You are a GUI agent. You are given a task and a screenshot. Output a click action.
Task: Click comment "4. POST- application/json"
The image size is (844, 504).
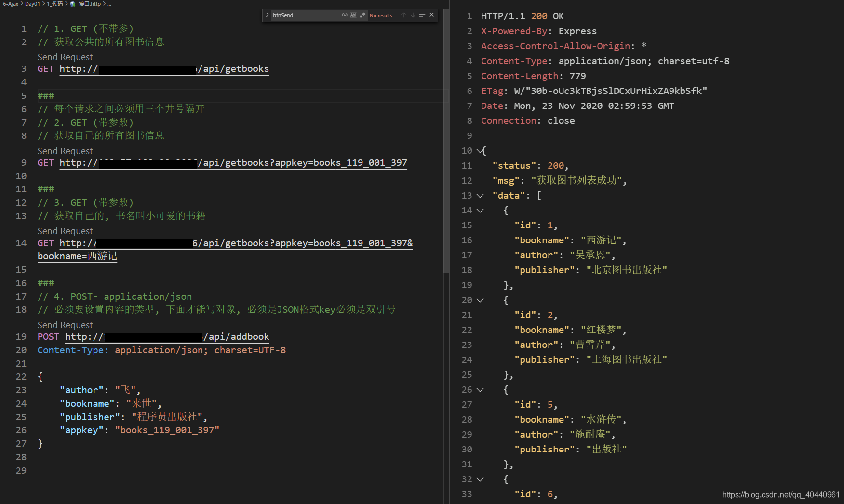click(x=115, y=297)
